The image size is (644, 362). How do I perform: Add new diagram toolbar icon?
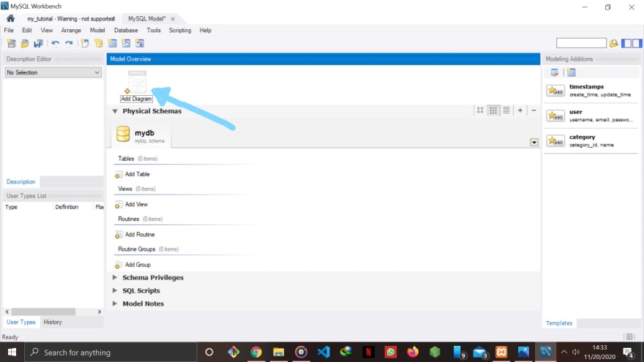click(85, 43)
